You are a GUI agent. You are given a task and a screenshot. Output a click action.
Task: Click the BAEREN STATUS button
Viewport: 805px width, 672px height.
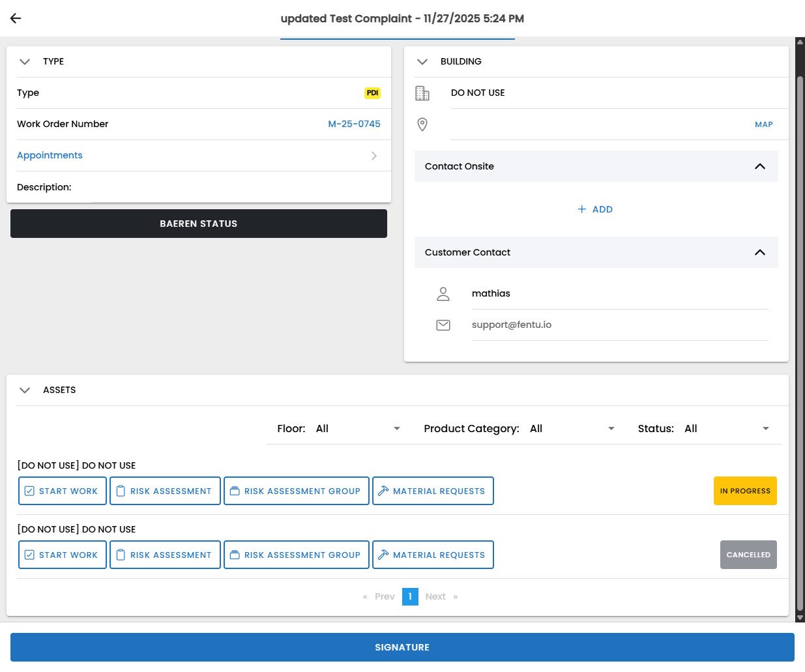(x=199, y=224)
